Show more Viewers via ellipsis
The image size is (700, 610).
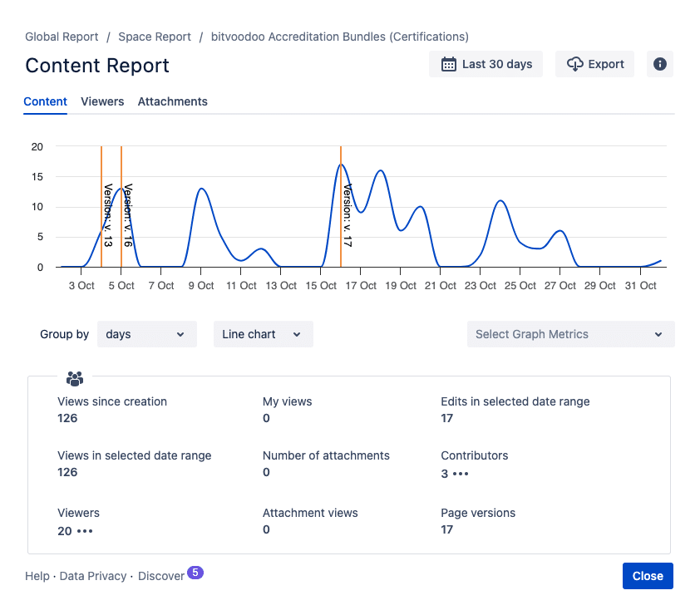[x=85, y=531]
